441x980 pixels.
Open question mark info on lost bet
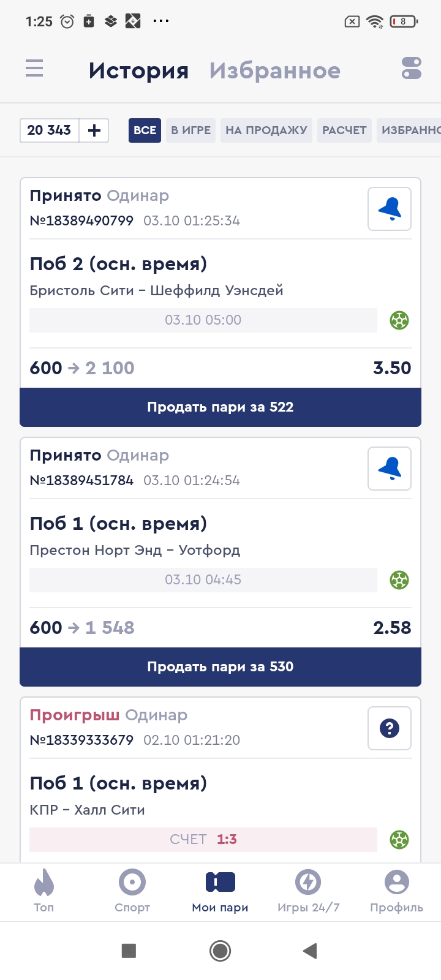389,728
